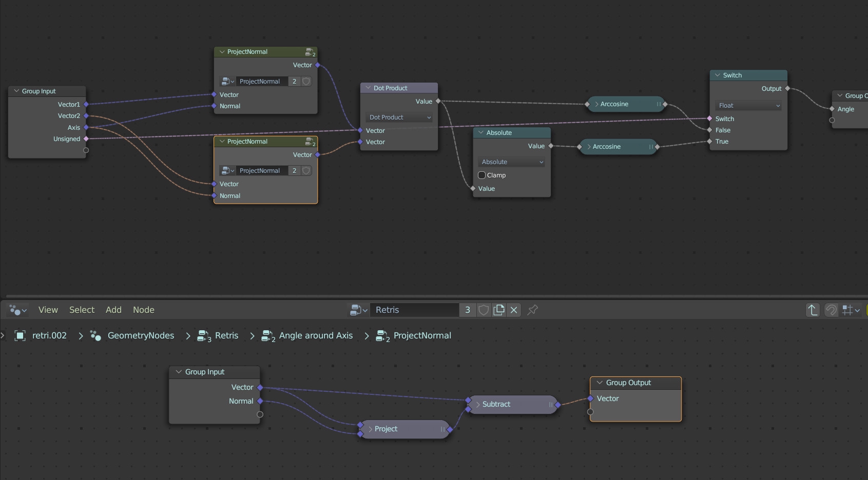Open the snapping options grid icon
Screen dimensions: 868x480
pyautogui.click(x=850, y=310)
